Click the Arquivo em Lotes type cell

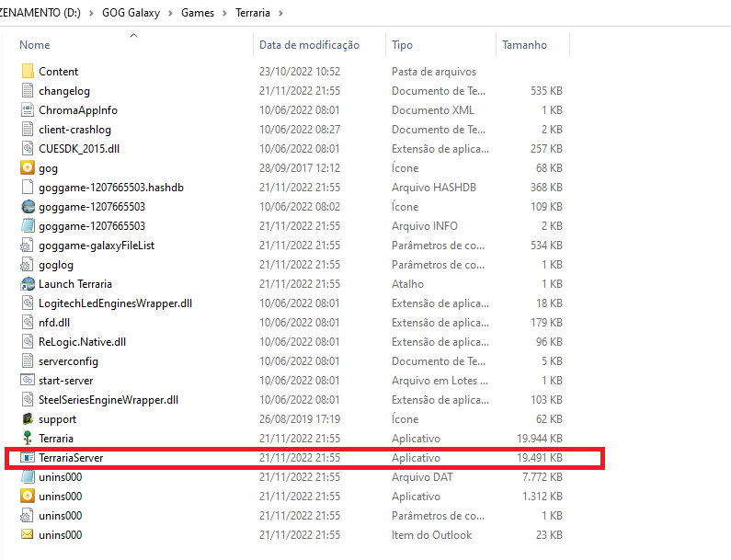(x=440, y=381)
